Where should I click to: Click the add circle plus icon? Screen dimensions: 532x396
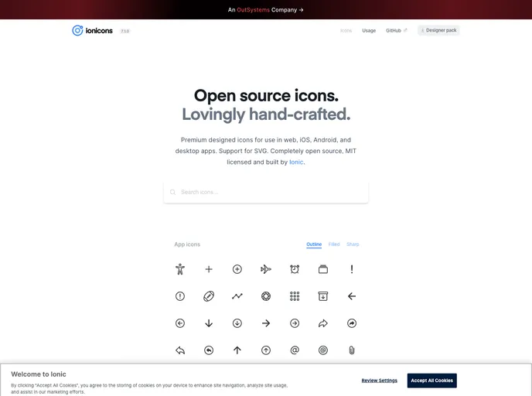coord(237,269)
